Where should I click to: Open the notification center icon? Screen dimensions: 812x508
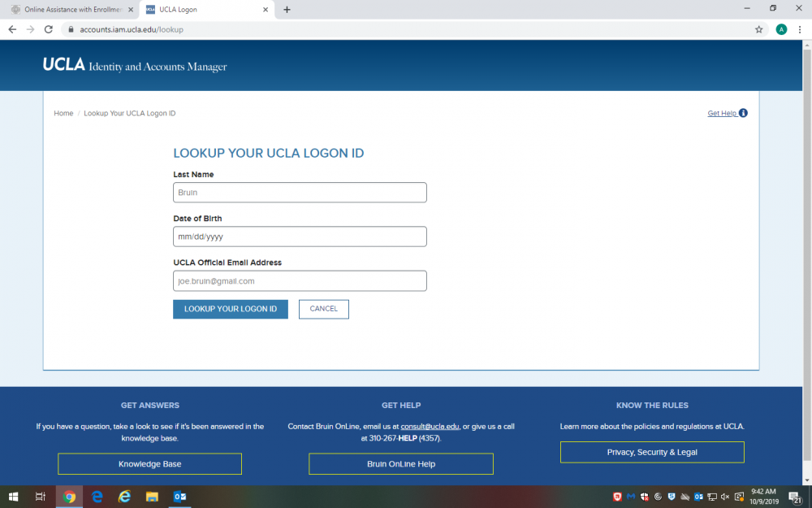[x=796, y=497]
